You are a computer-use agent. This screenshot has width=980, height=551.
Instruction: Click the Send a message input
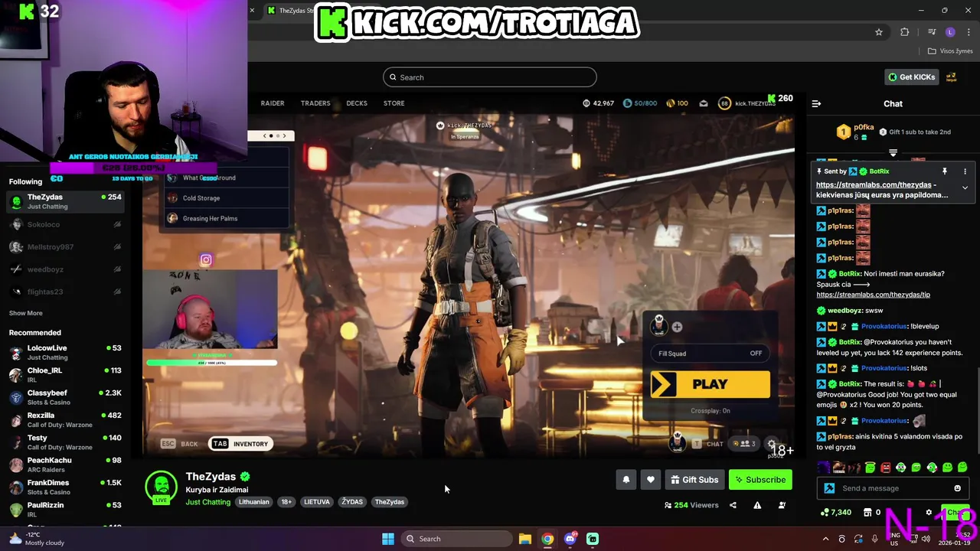pyautogui.click(x=893, y=488)
